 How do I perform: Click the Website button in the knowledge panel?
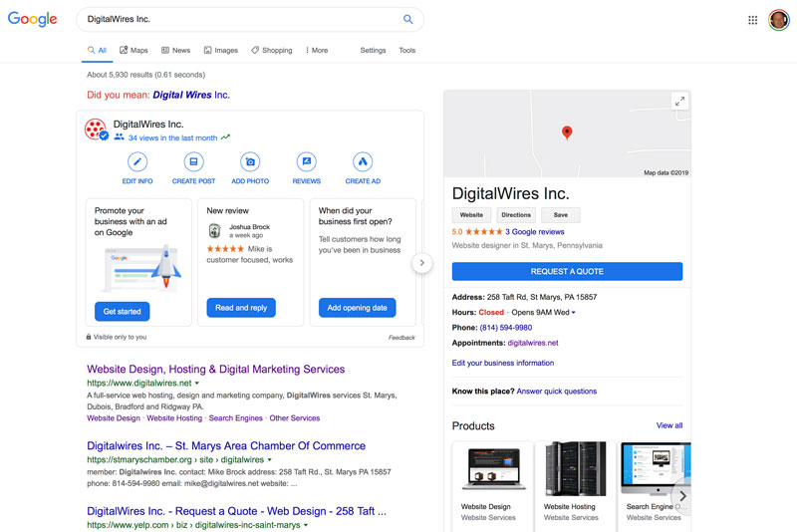click(471, 215)
